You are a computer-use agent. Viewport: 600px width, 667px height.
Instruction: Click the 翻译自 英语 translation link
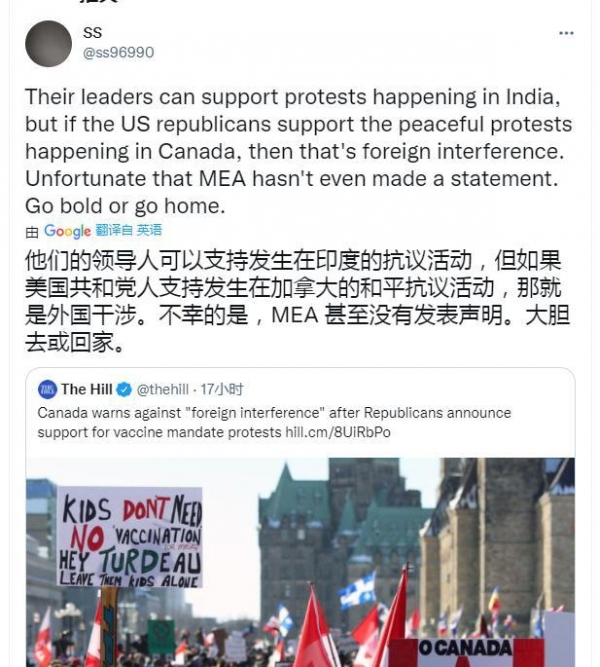coord(129,231)
